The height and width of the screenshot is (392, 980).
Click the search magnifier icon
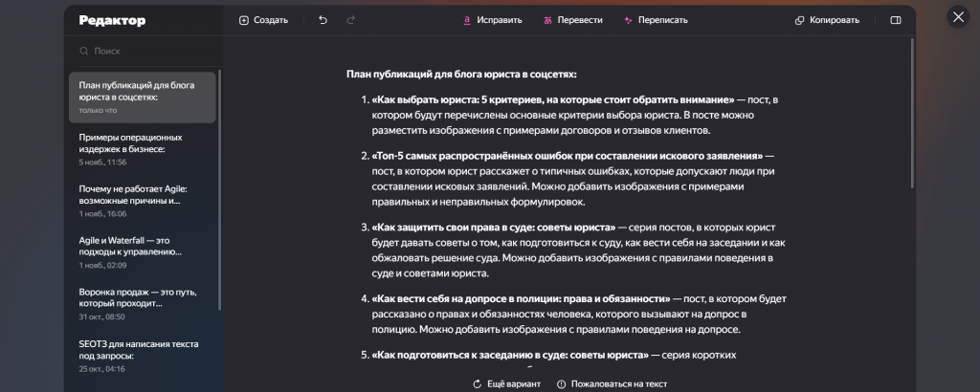[x=84, y=52]
